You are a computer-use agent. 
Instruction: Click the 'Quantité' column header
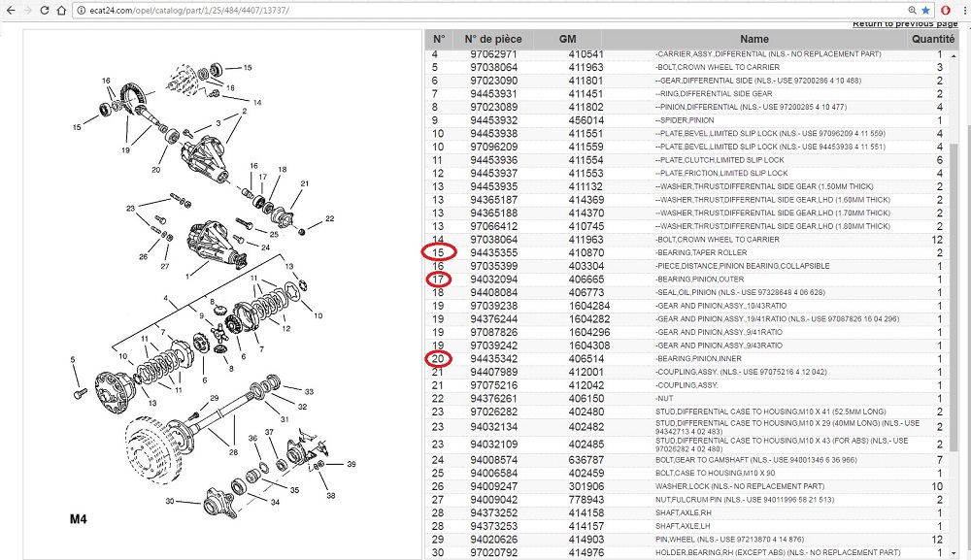[x=933, y=39]
